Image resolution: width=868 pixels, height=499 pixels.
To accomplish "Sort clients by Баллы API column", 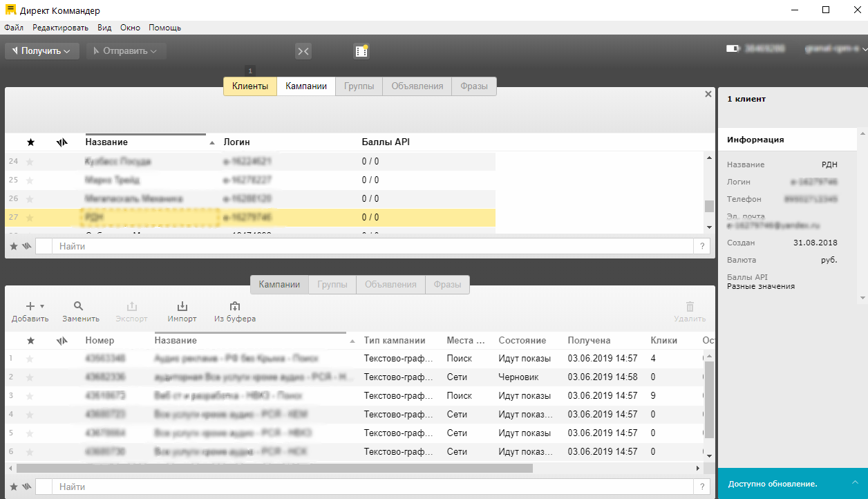I will coord(386,142).
